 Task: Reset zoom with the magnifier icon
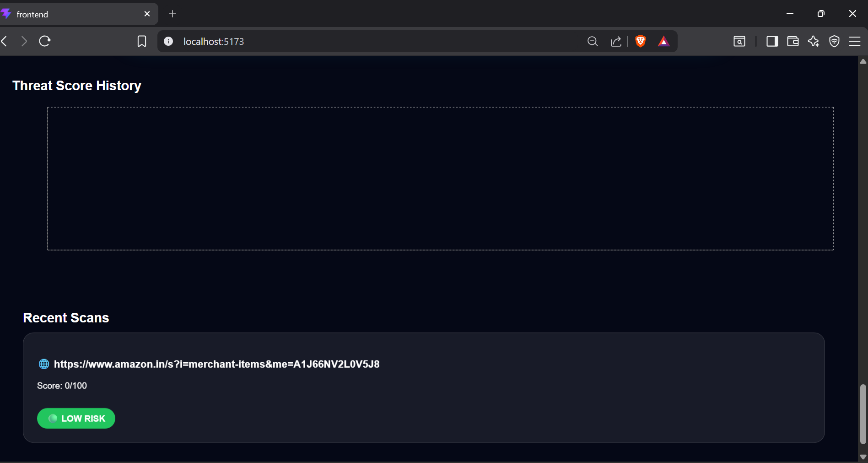(593, 41)
